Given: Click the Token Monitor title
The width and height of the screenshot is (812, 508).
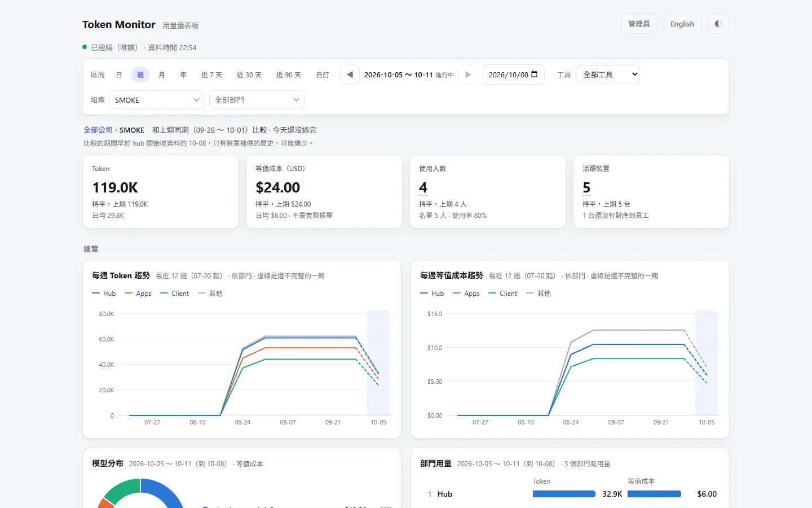Looking at the screenshot, I should coord(119,25).
